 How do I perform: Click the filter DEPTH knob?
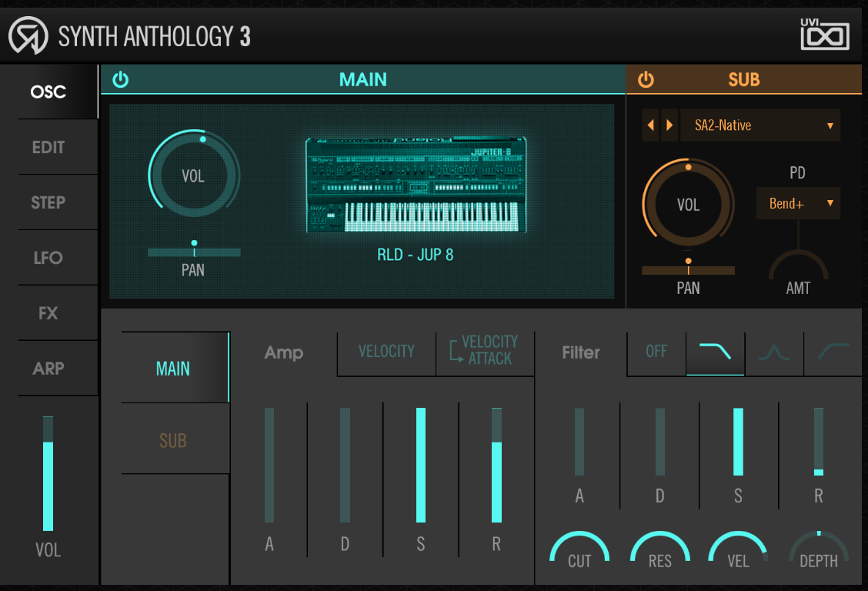click(x=819, y=550)
